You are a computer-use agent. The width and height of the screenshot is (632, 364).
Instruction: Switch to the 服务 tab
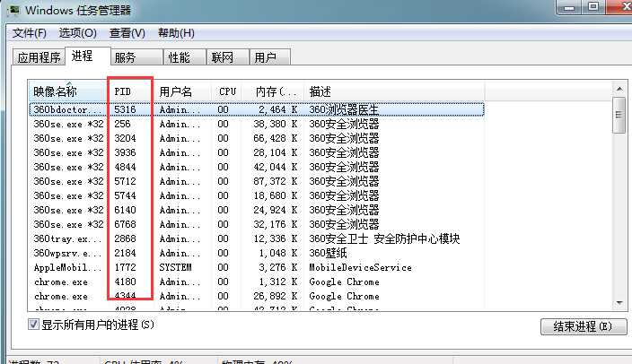136,57
